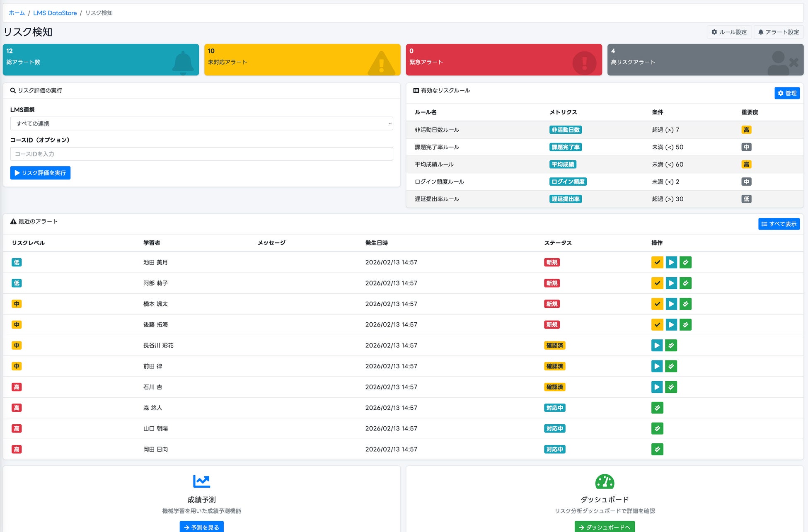
Task: Click green resolve icon for 石川 杏
Action: (x=671, y=387)
